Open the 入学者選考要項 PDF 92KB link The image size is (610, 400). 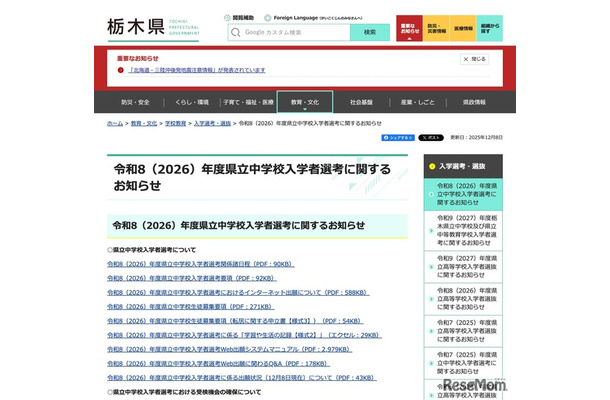point(192,278)
